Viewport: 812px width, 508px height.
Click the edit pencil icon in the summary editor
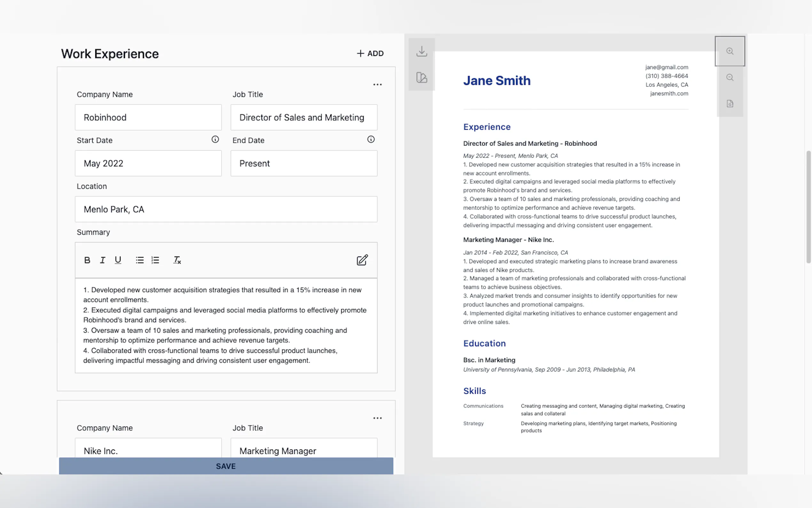pos(362,260)
